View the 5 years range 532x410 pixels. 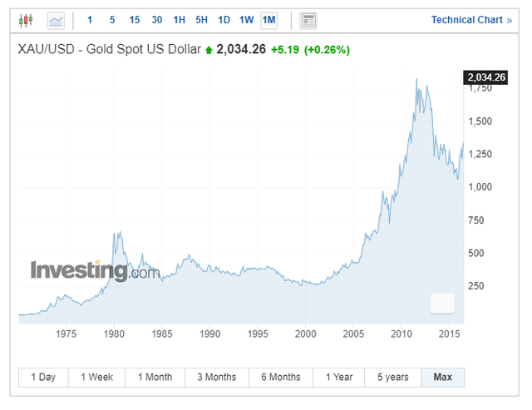click(x=393, y=378)
